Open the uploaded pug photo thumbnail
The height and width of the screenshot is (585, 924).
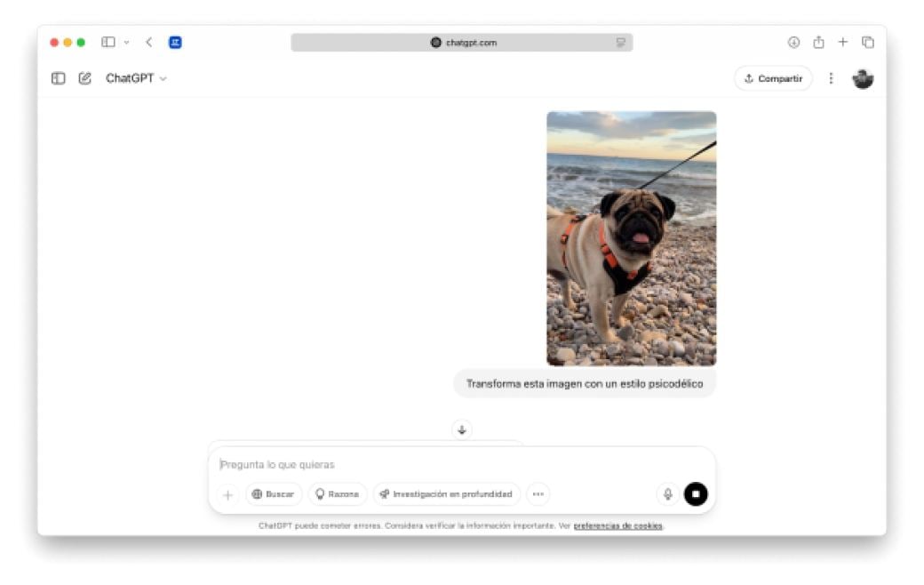tap(631, 238)
